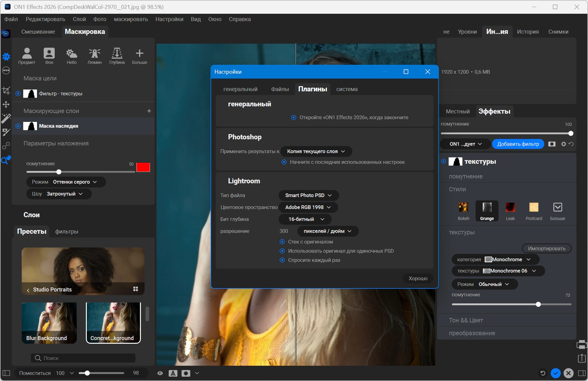Image resolution: width=588 pixels, height=381 pixels.
Task: Toggle 'Использовать оригинал для одиночных PSD' option
Action: pyautogui.click(x=282, y=251)
